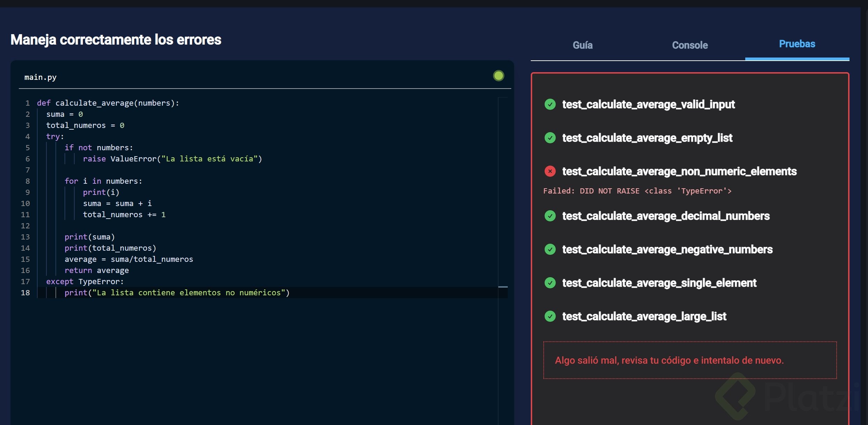Click the green status dot beside main.py
868x425 pixels.
click(x=498, y=76)
